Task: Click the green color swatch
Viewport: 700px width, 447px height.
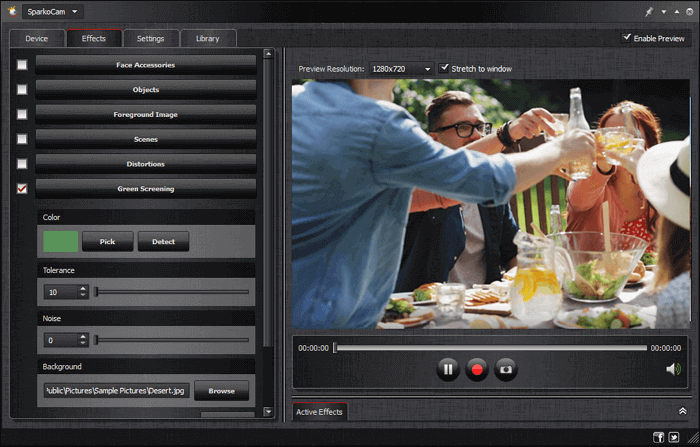Action: pos(60,241)
